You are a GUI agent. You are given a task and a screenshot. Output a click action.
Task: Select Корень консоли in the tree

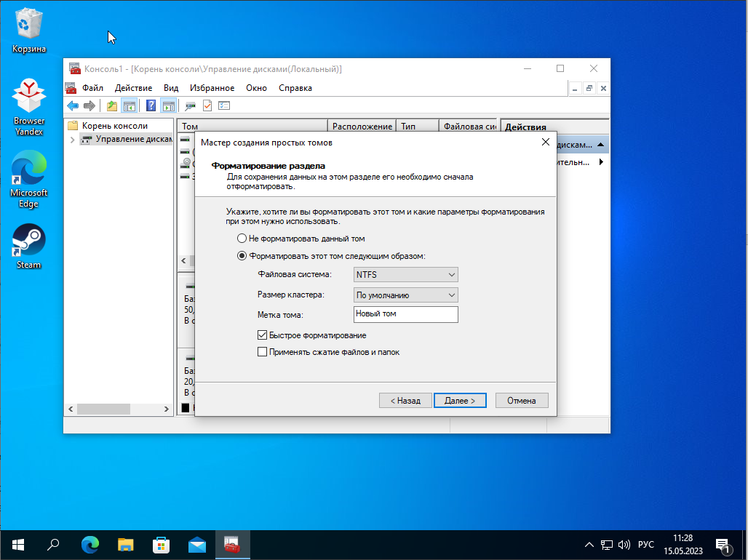pyautogui.click(x=115, y=125)
